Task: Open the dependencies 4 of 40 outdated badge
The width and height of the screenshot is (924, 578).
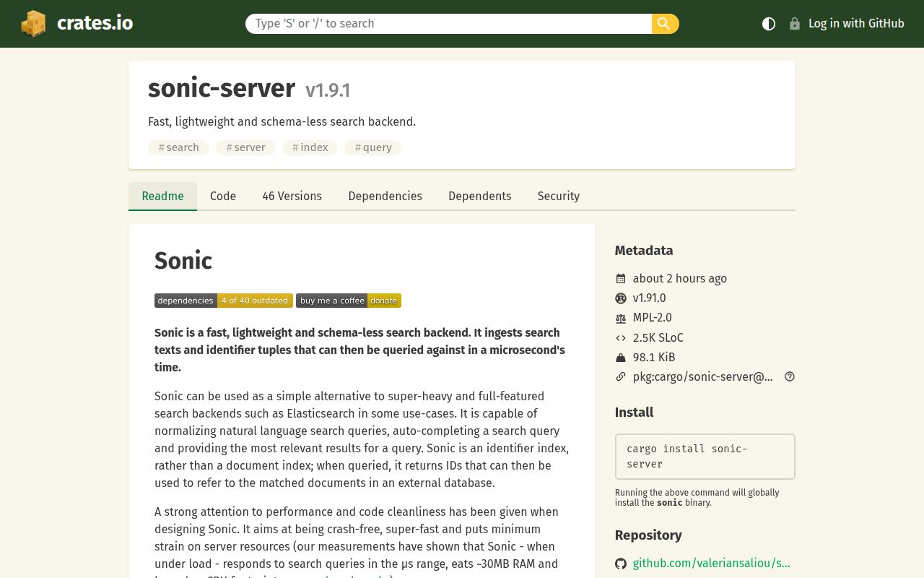Action: [x=224, y=301]
